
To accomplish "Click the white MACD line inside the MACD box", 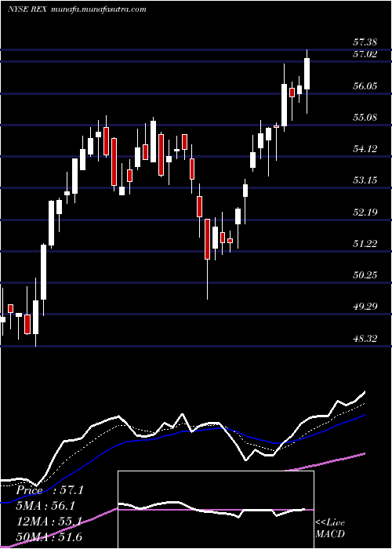I will point(212,508).
